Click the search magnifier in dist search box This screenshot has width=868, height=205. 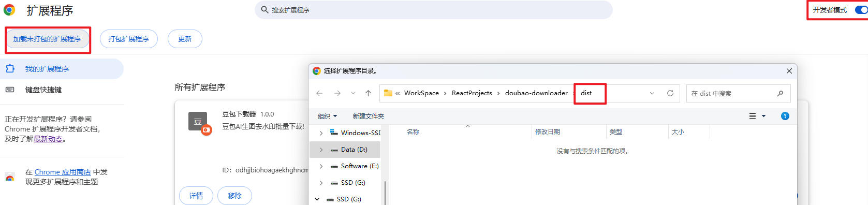(x=780, y=93)
